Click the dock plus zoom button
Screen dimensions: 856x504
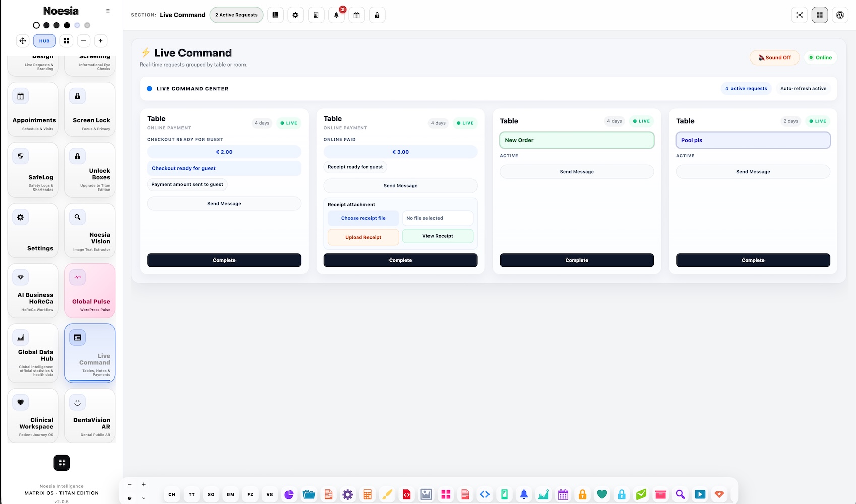click(144, 484)
